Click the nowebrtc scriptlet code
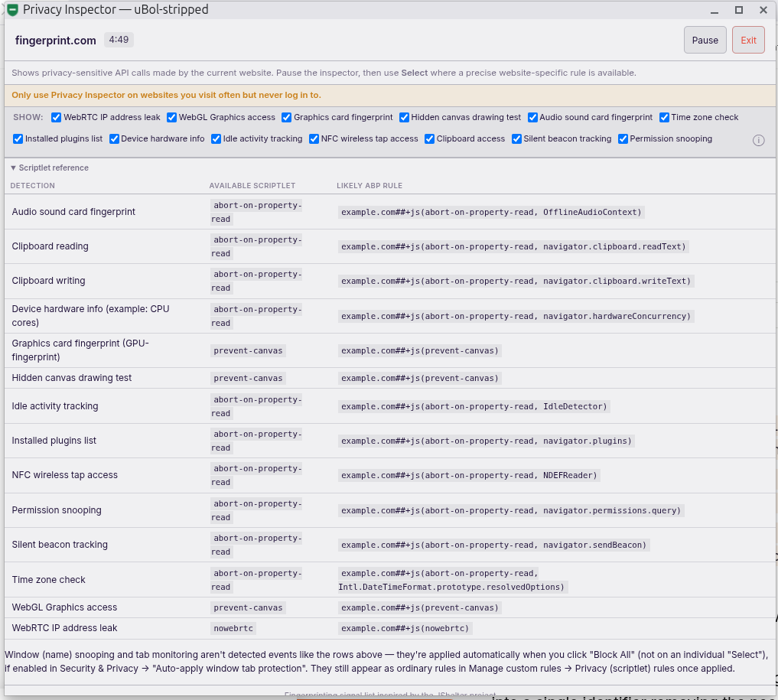The image size is (778, 700). coord(233,629)
